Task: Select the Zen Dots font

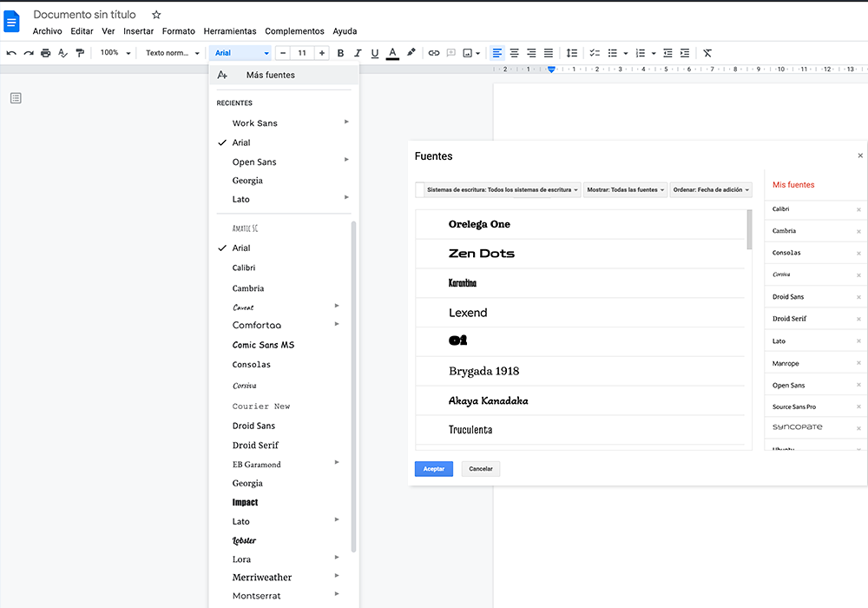Action: [580, 254]
